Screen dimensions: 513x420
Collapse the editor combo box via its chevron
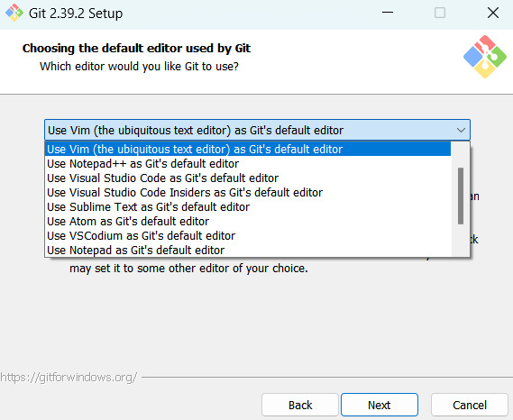461,130
